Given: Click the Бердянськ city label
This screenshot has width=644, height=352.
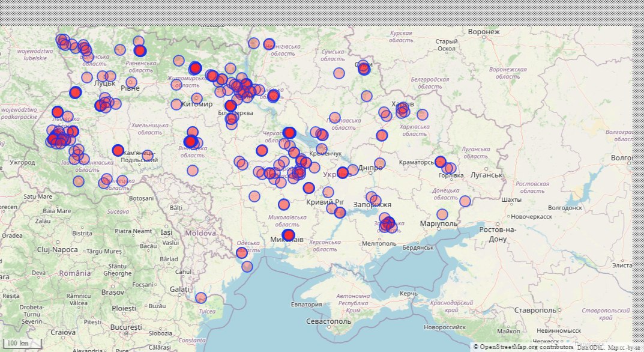Looking at the screenshot, I should click(x=418, y=248).
